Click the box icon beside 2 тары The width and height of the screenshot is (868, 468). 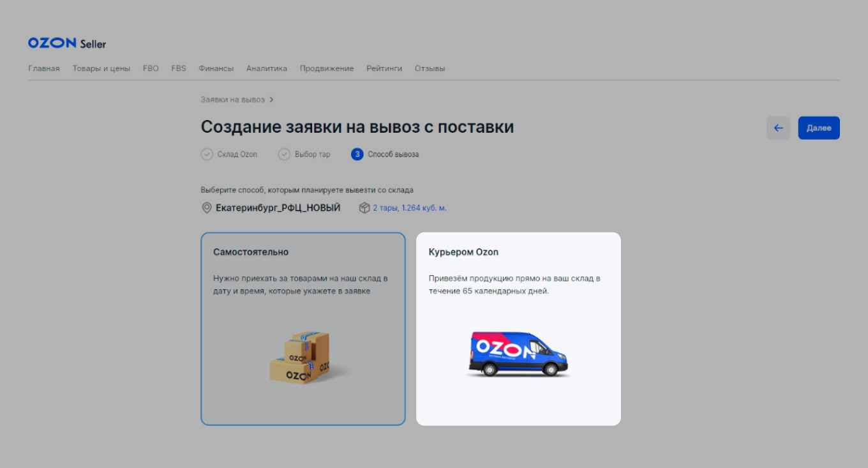[364, 208]
